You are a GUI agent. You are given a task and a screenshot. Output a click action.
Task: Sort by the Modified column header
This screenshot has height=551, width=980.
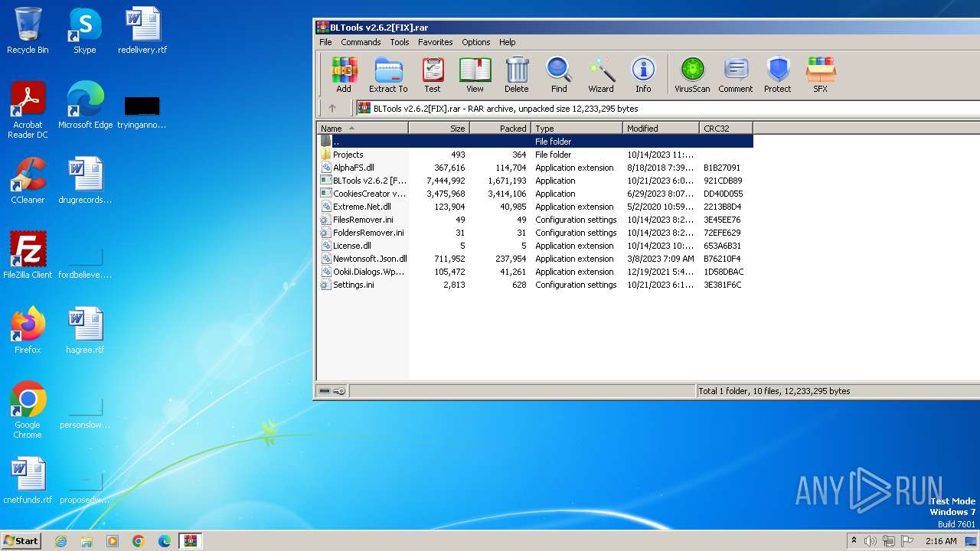pos(661,129)
